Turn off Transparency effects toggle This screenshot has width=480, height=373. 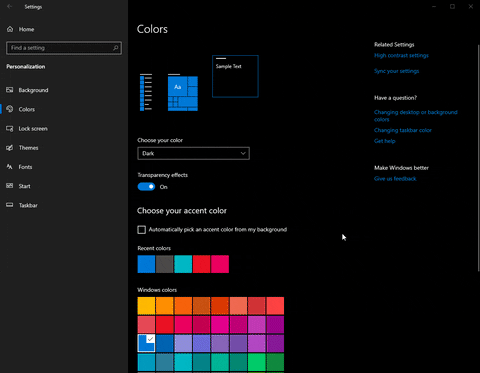click(146, 187)
